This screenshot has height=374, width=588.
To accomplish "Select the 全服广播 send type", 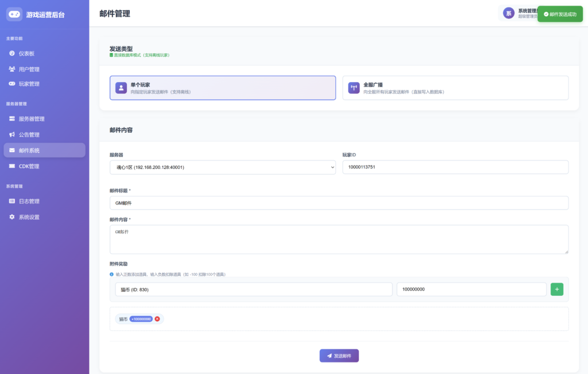I will pos(455,88).
